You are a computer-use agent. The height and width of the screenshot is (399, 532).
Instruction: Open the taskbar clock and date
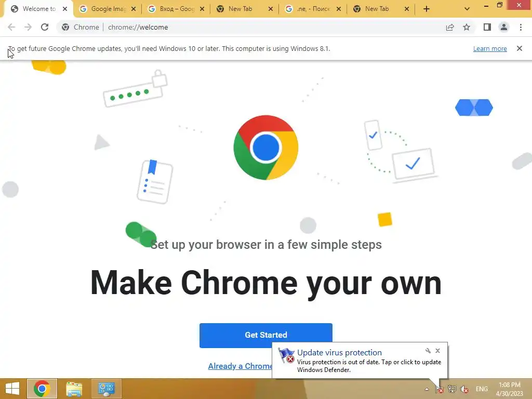click(x=509, y=389)
